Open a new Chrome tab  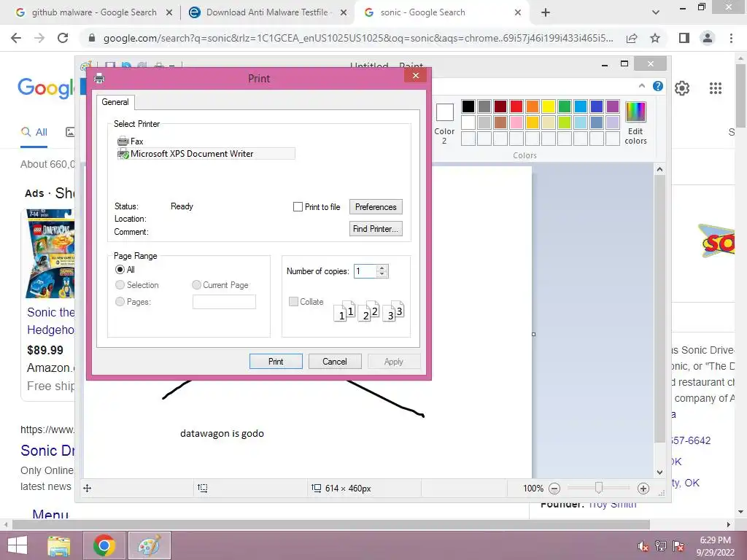click(x=546, y=12)
